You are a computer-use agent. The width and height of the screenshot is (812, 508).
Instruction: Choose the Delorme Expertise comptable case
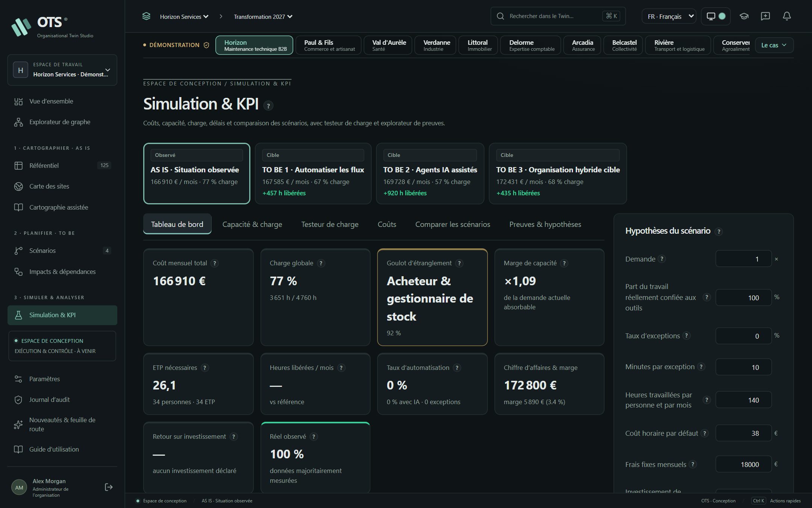pos(531,45)
